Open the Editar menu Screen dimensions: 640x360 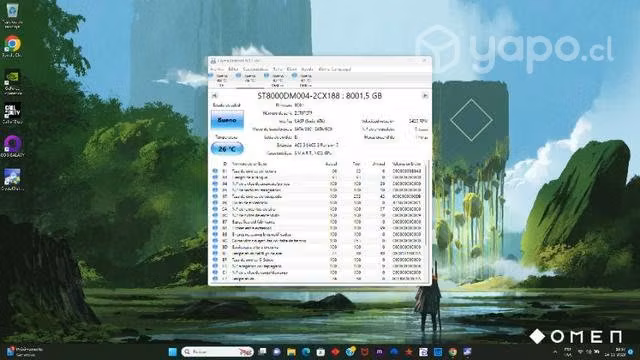click(x=233, y=69)
